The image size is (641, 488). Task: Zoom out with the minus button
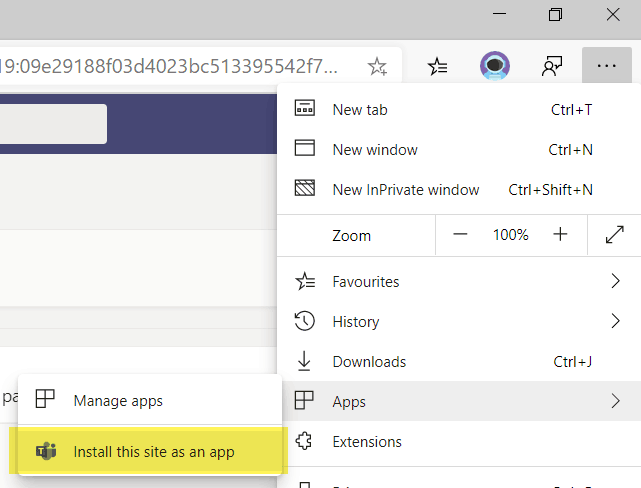(x=460, y=235)
